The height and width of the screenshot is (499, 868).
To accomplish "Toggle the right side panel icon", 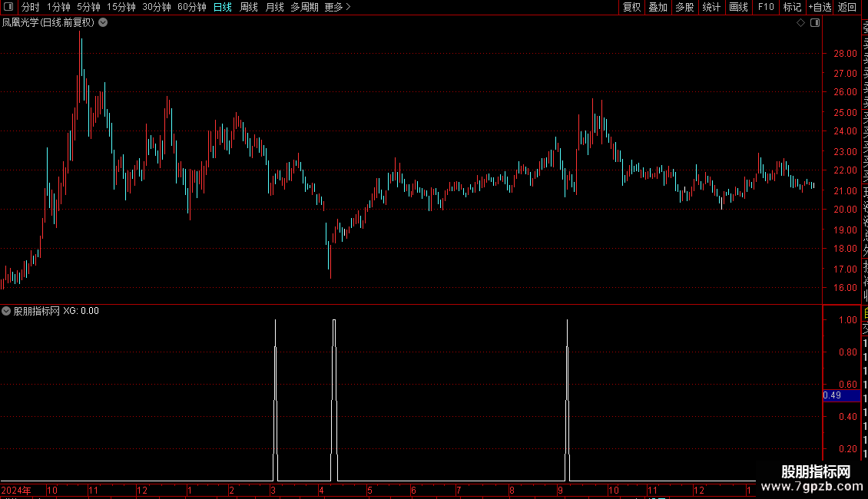I will coord(815,23).
